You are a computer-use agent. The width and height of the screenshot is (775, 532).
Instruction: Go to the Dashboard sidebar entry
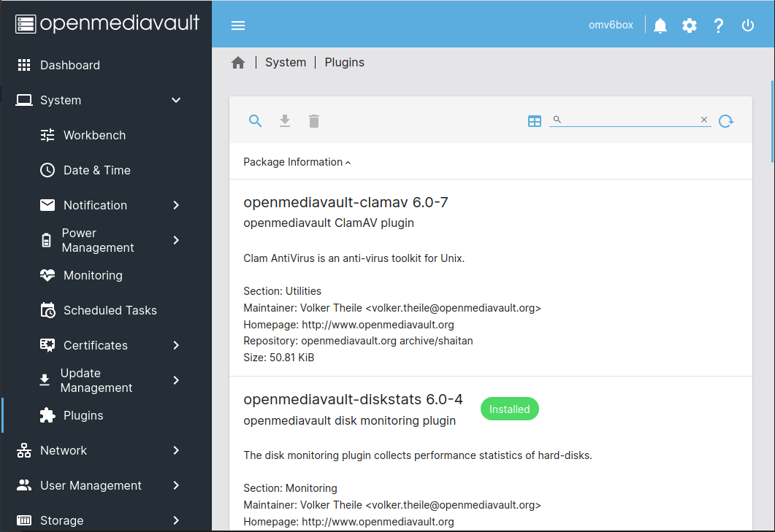click(x=71, y=65)
